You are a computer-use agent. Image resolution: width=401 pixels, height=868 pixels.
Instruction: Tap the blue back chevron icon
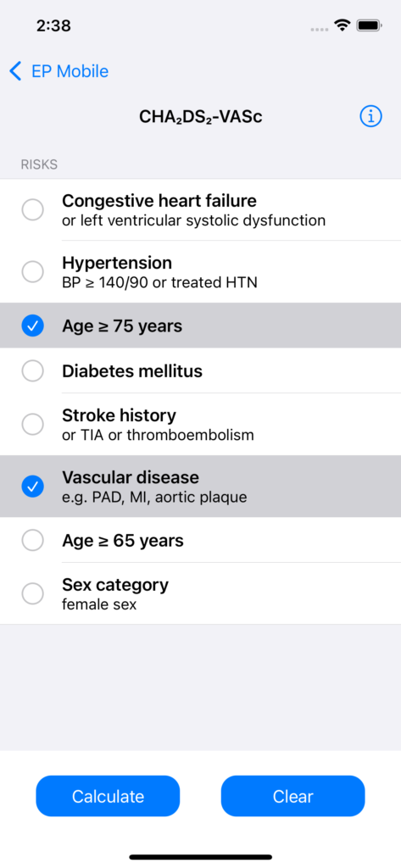[15, 71]
